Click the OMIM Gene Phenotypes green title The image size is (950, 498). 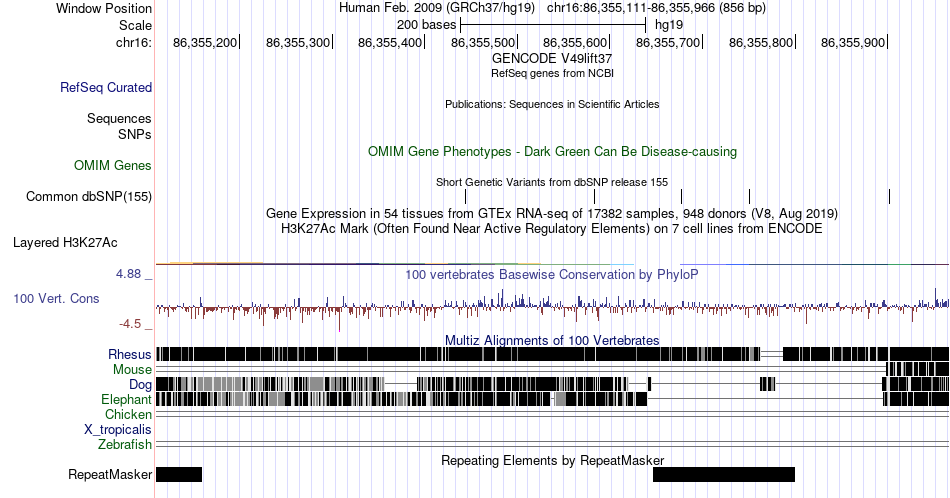(552, 151)
